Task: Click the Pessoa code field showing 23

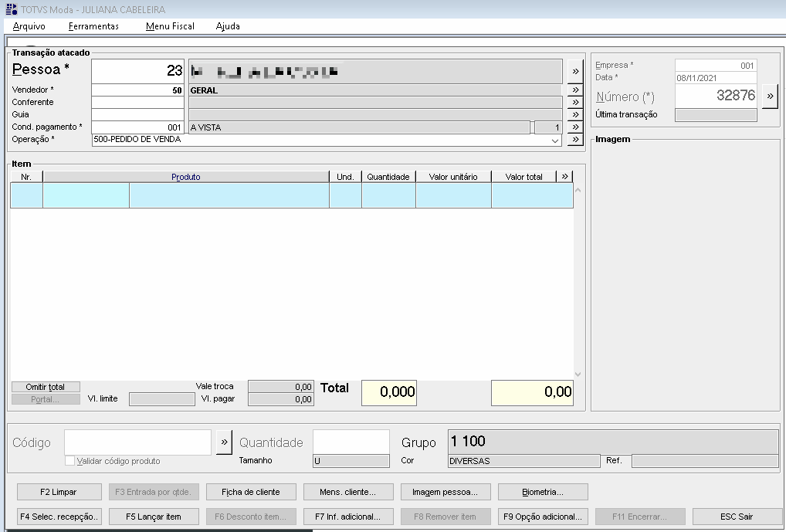Action: (138, 71)
